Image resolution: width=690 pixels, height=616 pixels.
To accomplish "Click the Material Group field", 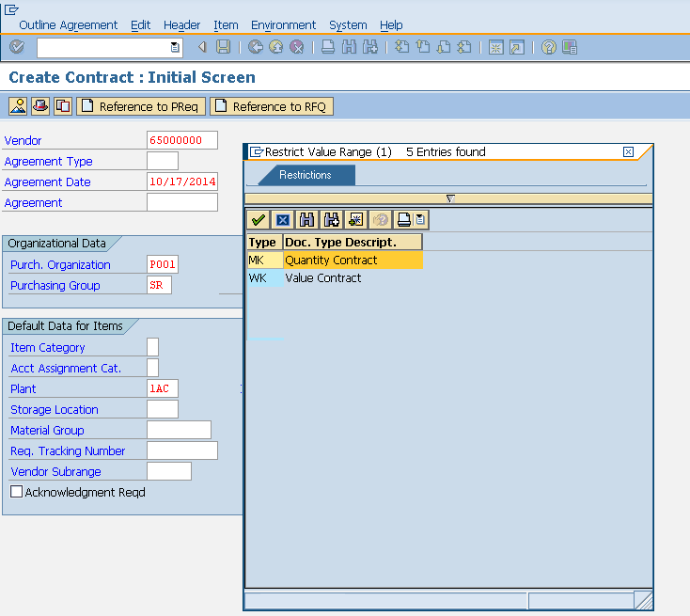I will pos(180,430).
